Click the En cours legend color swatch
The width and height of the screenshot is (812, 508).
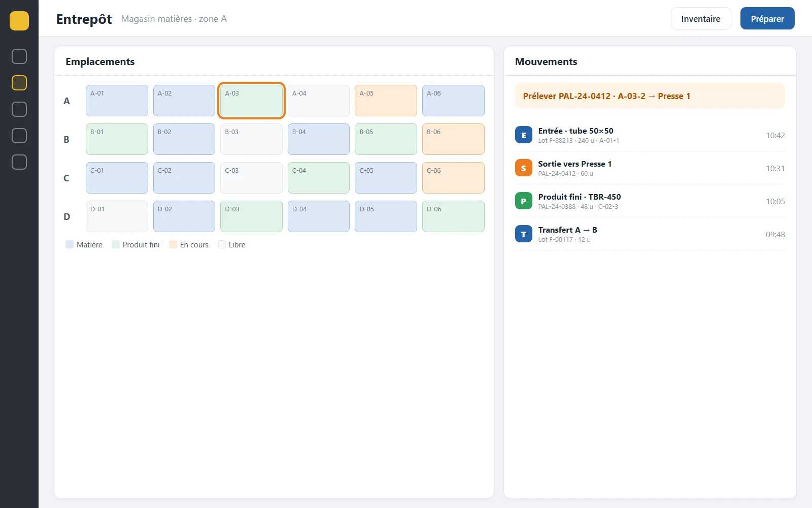[173, 244]
